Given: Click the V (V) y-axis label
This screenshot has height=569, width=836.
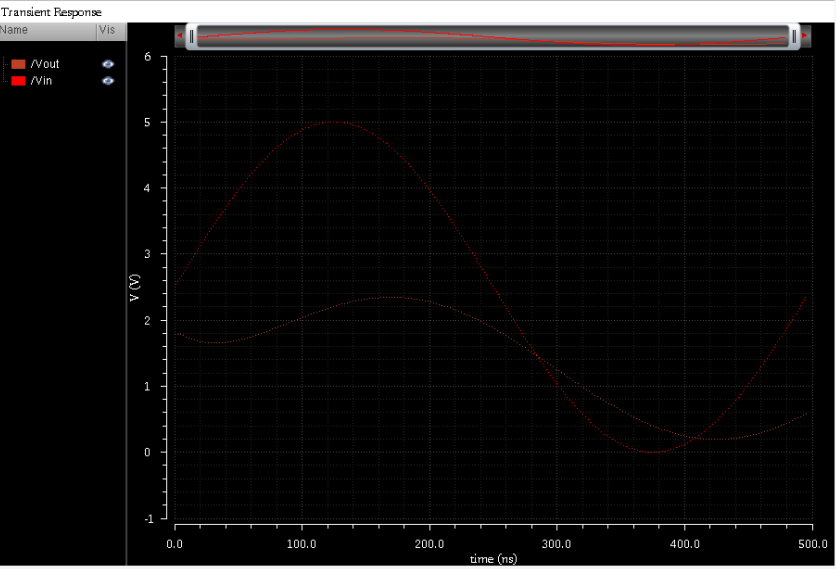Looking at the screenshot, I should click(x=134, y=288).
